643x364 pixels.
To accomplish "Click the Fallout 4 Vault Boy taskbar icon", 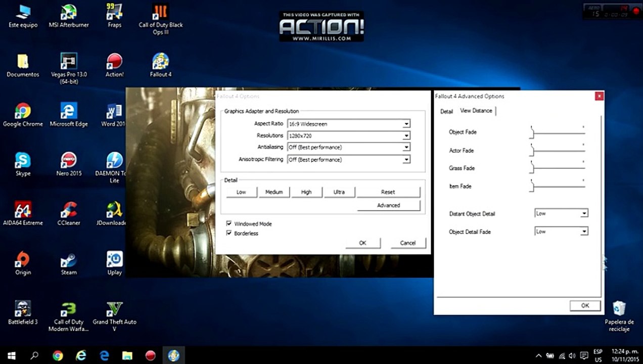I will 173,355.
